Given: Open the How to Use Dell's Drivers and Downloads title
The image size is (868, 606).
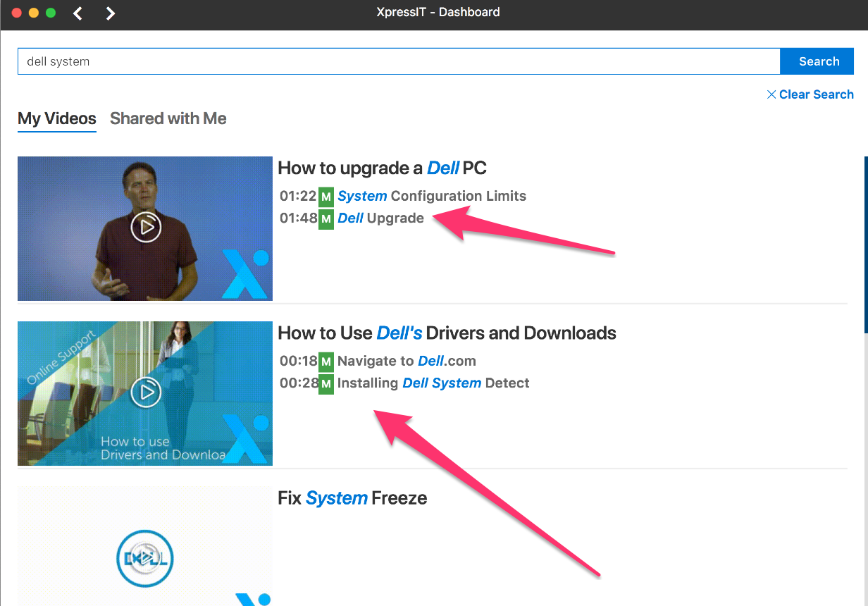Looking at the screenshot, I should pos(447,333).
